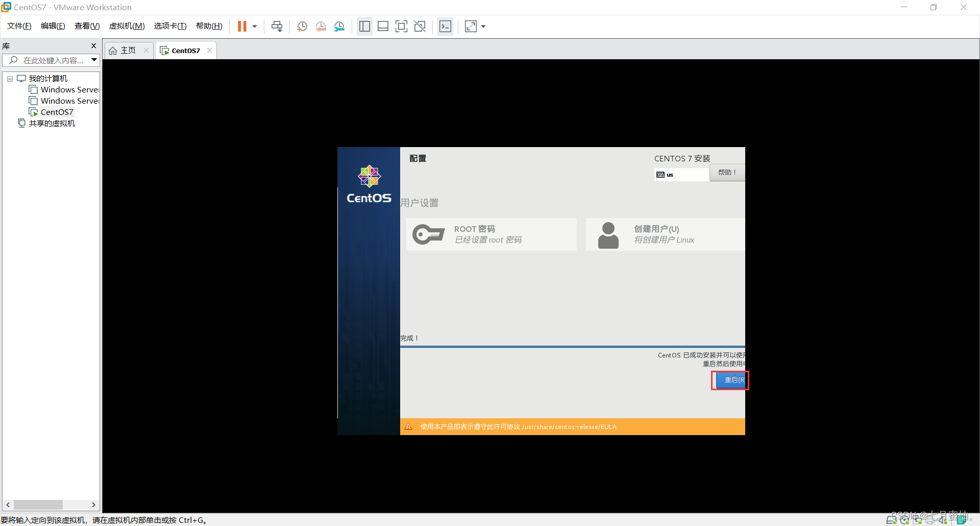Click the us keyboard layout indicator
Screen dimensions: 980x526
pyautogui.click(x=681, y=175)
